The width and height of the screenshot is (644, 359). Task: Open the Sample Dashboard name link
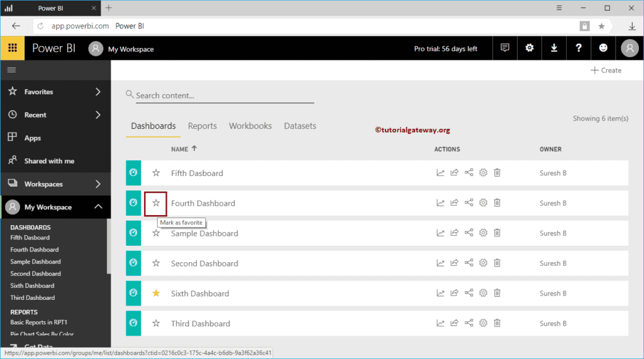pos(204,233)
